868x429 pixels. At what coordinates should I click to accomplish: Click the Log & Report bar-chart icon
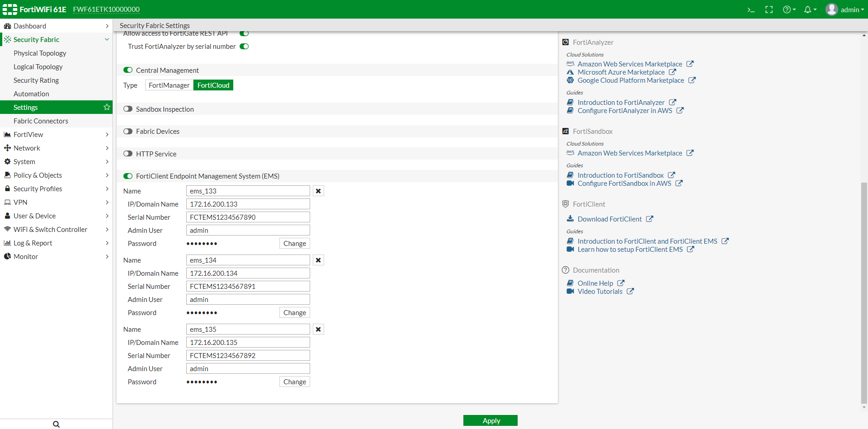7,243
